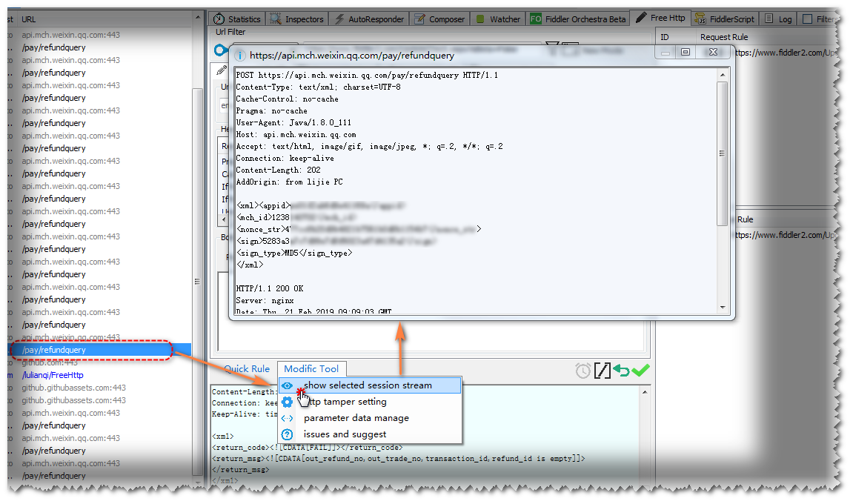Screen dimensions: 853x504
Task: Select parameter data manage entry
Action: pos(370,418)
